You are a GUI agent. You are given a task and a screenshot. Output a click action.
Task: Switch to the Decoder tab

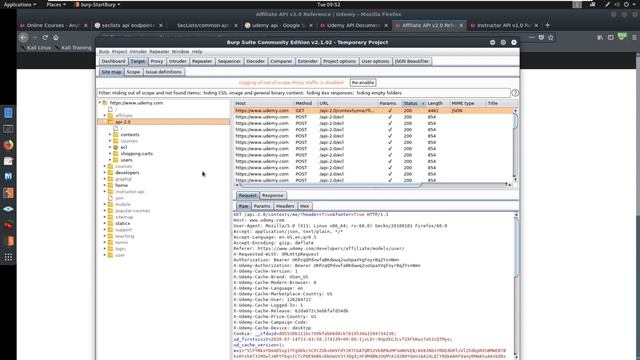[x=256, y=61]
